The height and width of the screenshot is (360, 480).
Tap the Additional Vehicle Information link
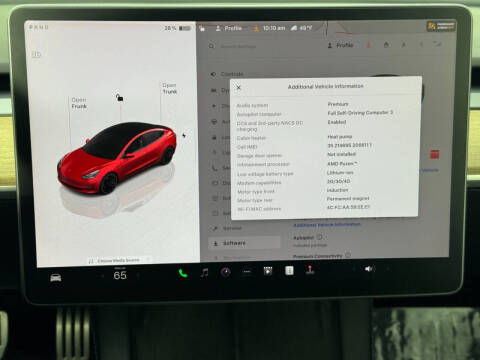tap(327, 225)
